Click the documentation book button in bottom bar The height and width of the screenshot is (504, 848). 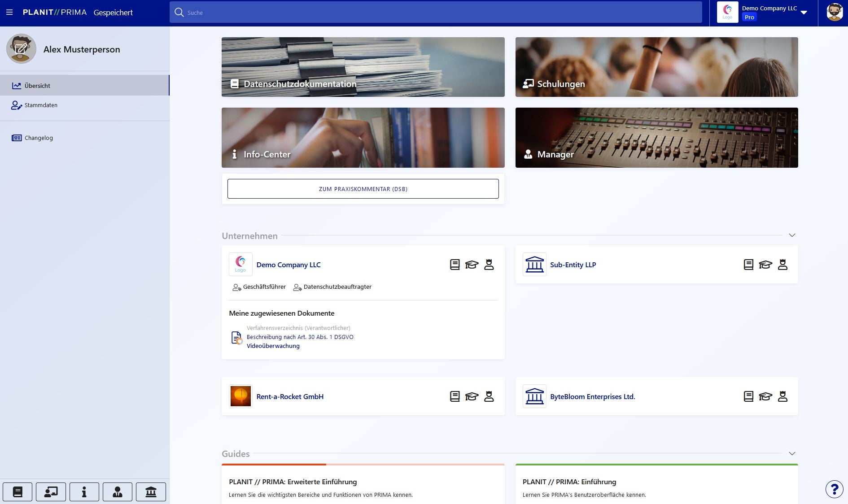[x=17, y=492]
